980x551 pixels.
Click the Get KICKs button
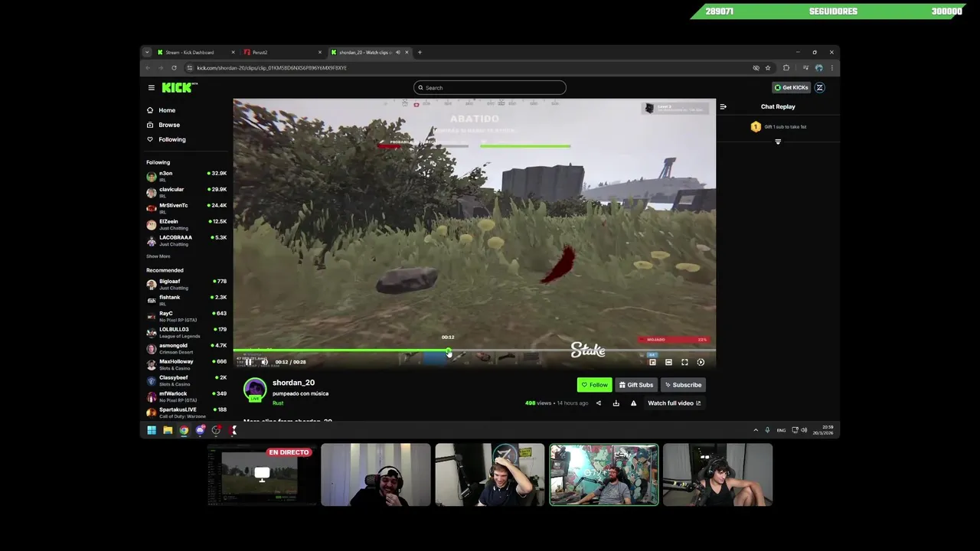coord(791,87)
